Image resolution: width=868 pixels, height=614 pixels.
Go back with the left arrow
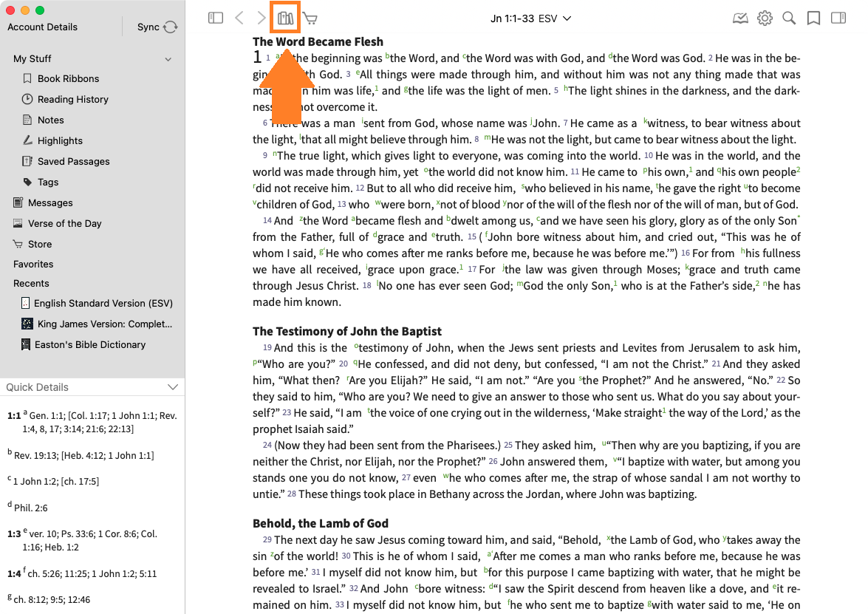[x=239, y=18]
